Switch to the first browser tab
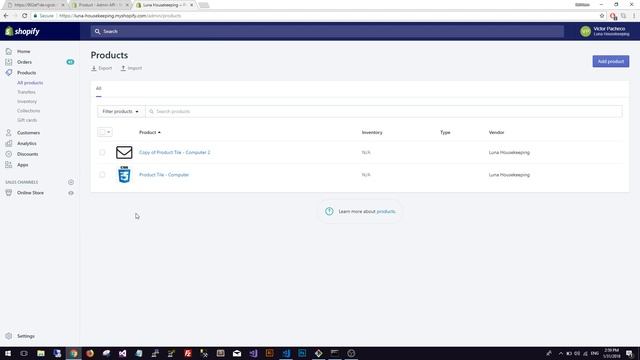 35,5
